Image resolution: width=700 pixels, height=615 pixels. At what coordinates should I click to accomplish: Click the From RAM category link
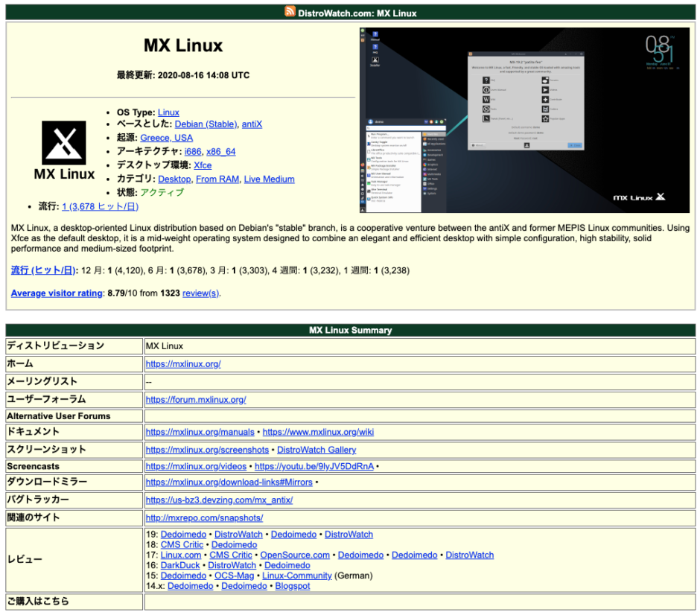click(x=217, y=179)
